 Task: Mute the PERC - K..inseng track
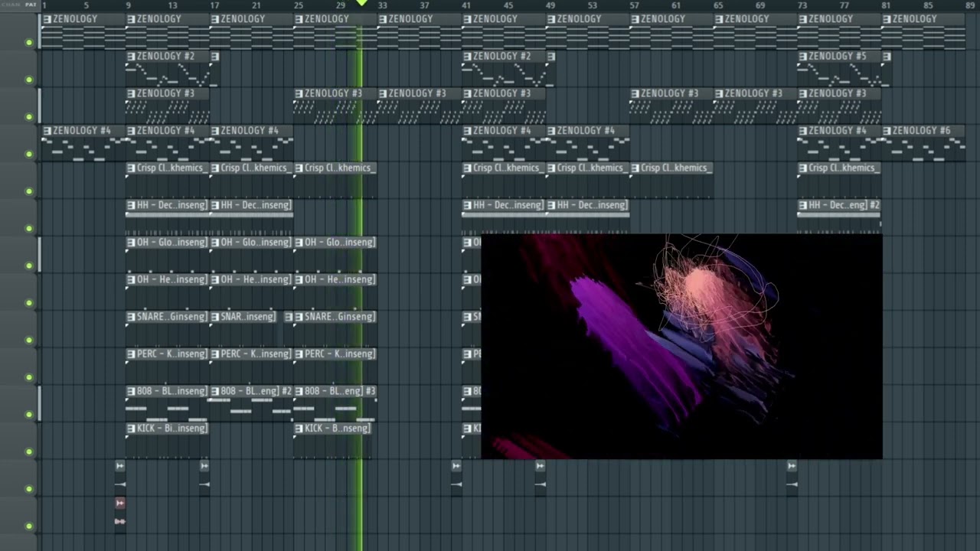coord(29,377)
